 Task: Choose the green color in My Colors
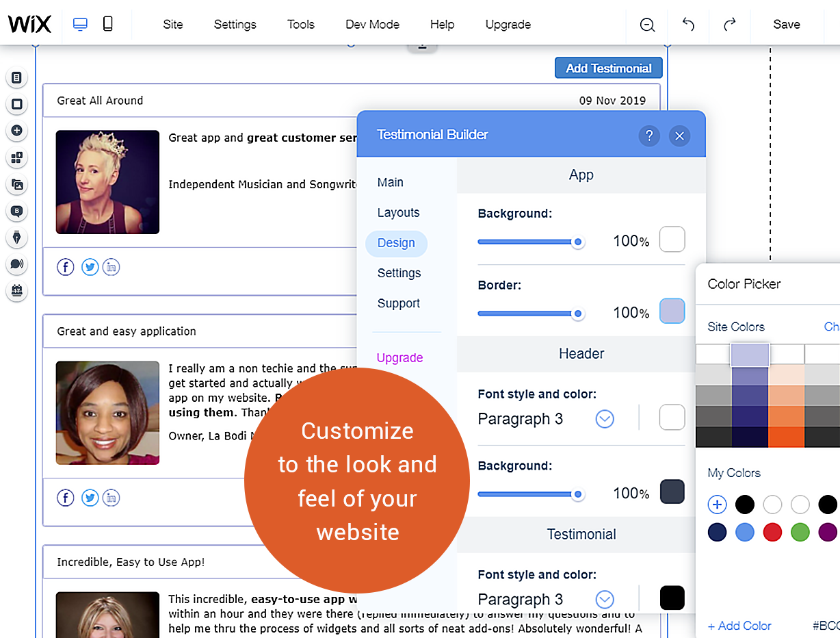[x=800, y=533]
